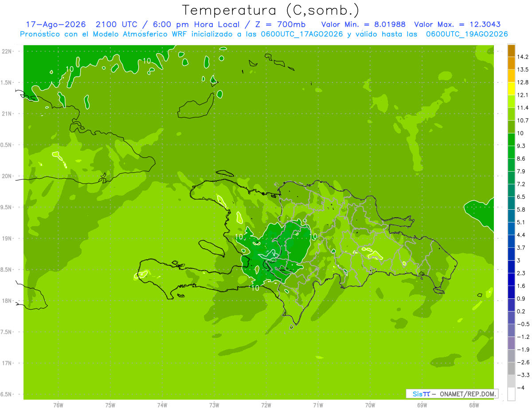This screenshot has width=532, height=411.
Task: Click the "21N" latitude label
Action: coord(8,114)
